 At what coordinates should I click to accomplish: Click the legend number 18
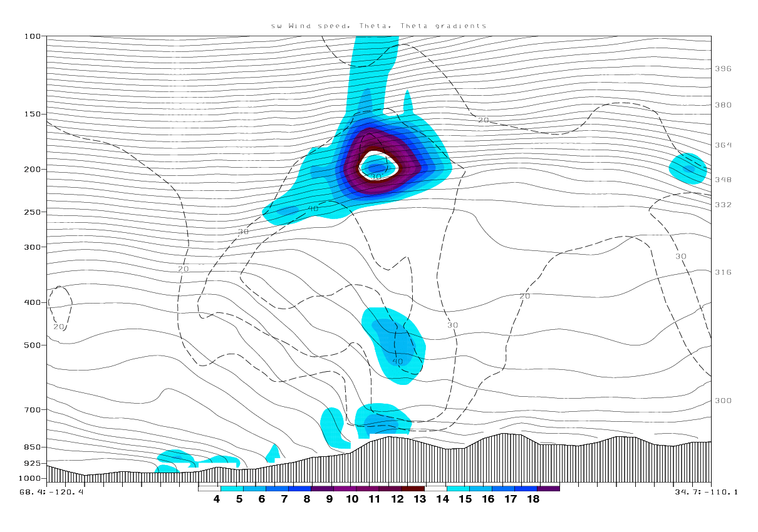pos(533,499)
